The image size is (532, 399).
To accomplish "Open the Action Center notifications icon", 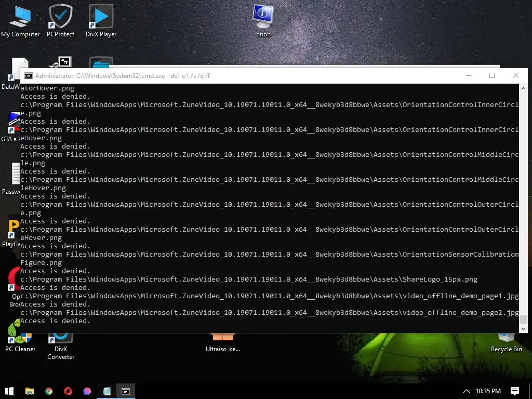I will tap(515, 391).
